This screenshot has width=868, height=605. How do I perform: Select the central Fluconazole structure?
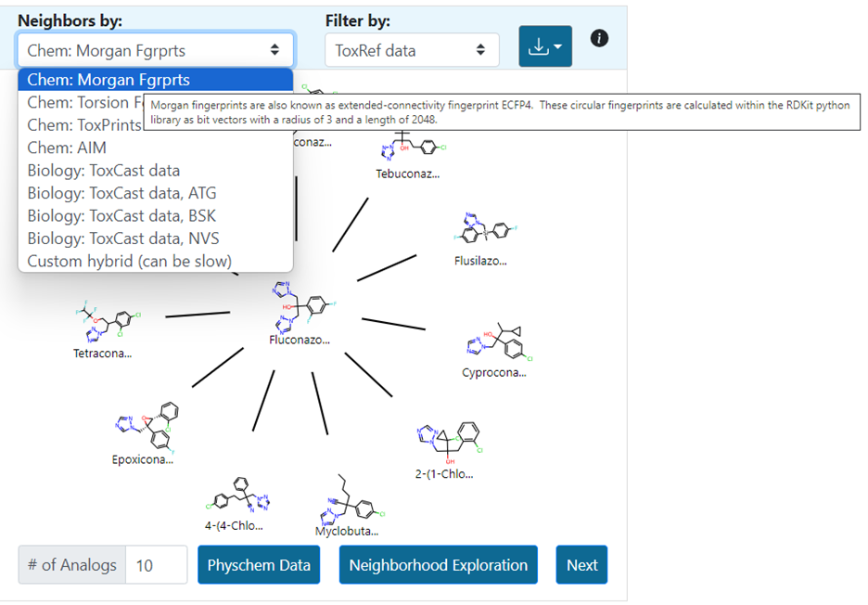tap(303, 306)
